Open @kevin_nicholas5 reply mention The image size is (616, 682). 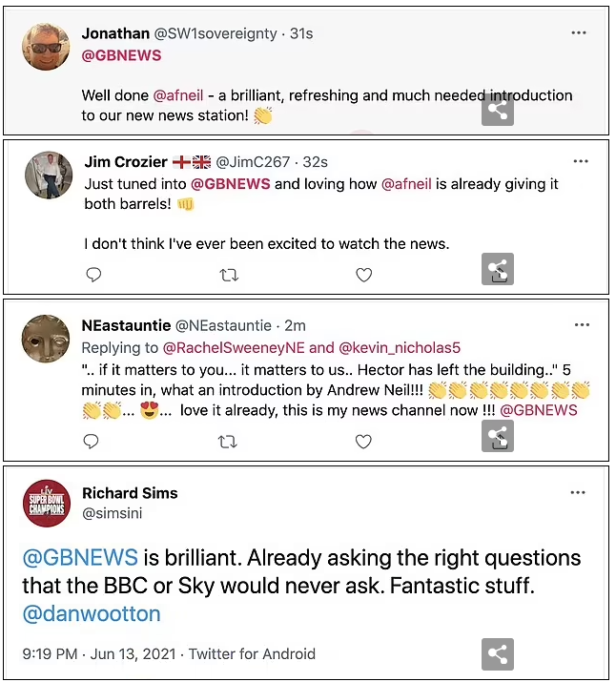point(400,348)
